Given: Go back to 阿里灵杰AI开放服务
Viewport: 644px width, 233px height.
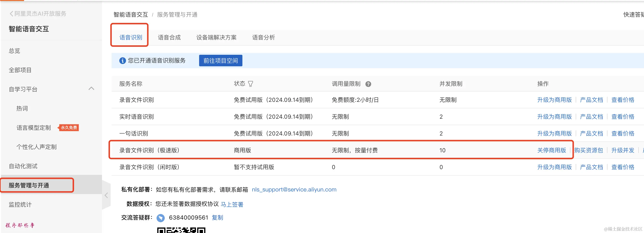Looking at the screenshot, I should click(x=38, y=14).
